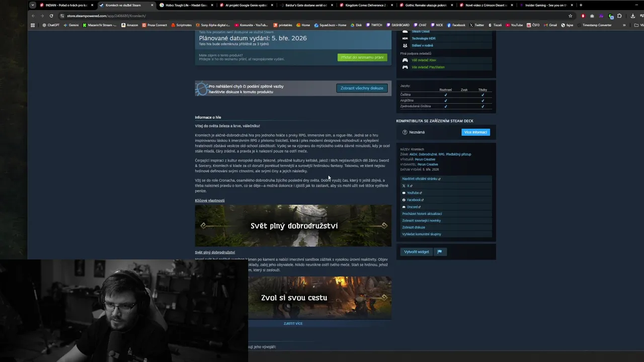Open the Twitter bookmark
Image resolution: width=644 pixels, height=362 pixels.
pos(476,25)
